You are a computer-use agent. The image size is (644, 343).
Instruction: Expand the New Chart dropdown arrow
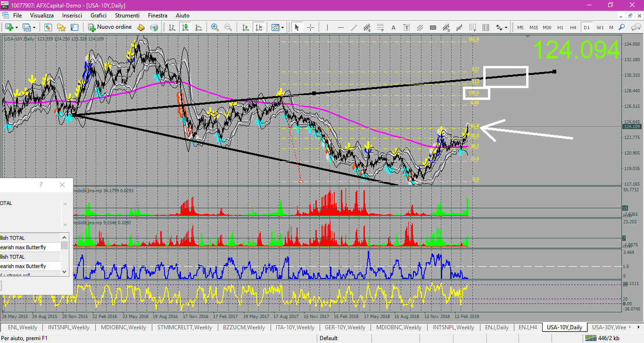[x=17, y=27]
